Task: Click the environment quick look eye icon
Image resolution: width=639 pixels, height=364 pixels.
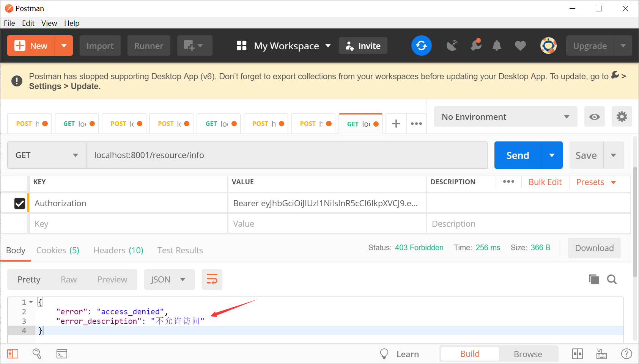Action: coord(595,116)
